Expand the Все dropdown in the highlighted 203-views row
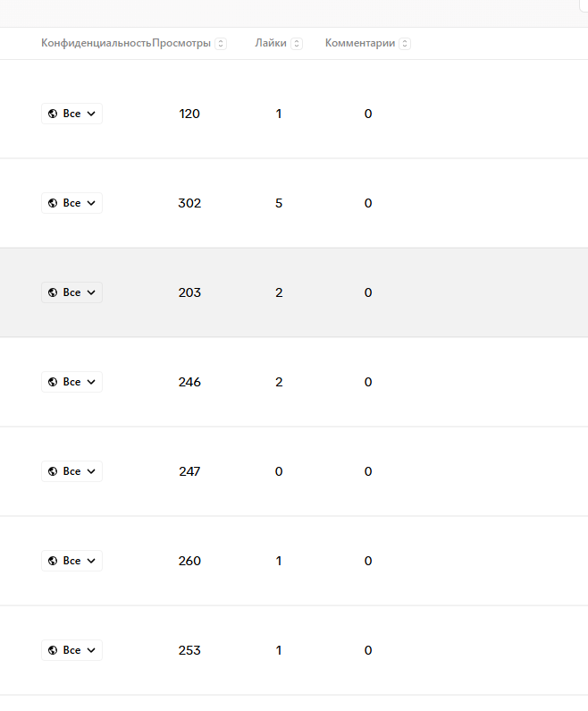 click(x=72, y=292)
